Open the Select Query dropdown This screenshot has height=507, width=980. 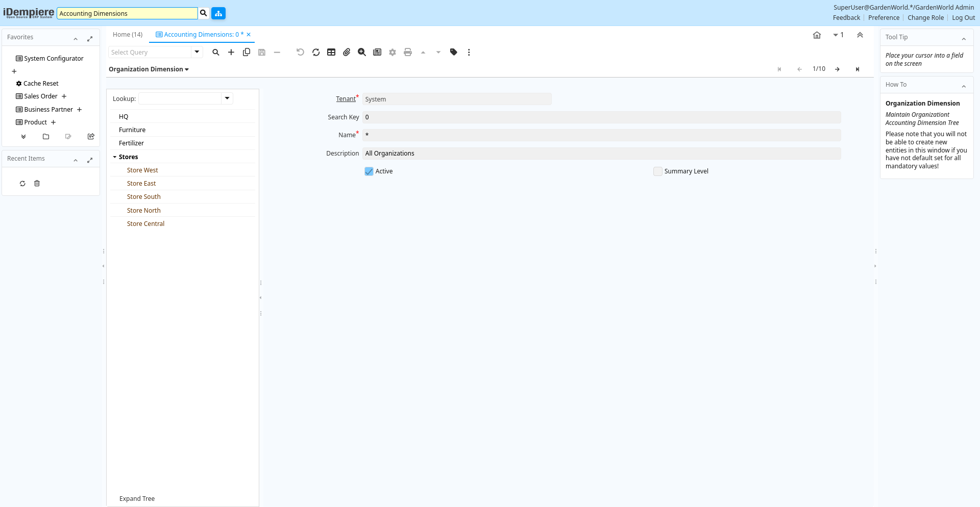pyautogui.click(x=197, y=52)
